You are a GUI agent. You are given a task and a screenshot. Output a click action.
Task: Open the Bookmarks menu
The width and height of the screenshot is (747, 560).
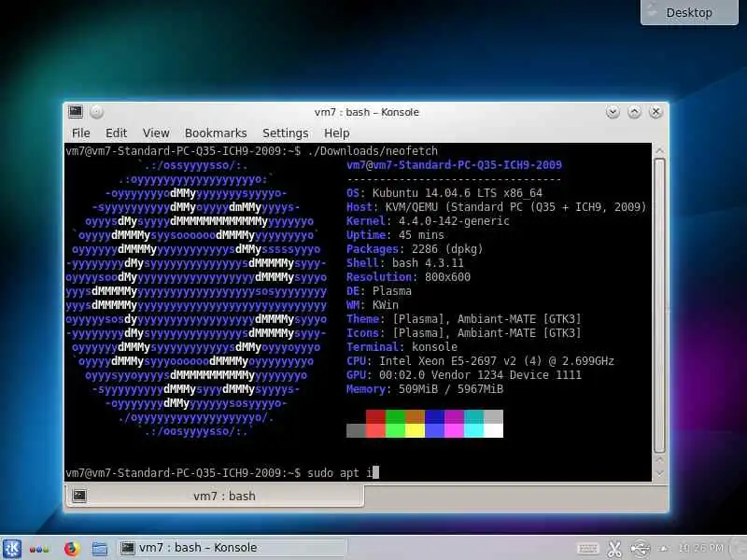216,133
